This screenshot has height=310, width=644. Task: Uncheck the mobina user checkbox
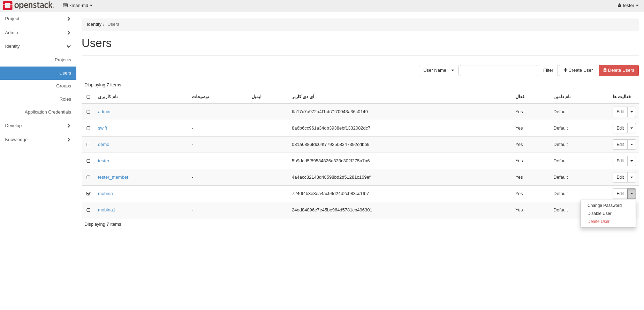click(89, 194)
